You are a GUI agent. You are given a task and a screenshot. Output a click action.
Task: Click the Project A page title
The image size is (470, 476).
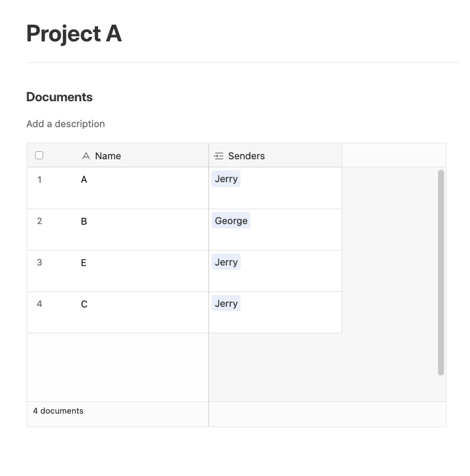[74, 33]
